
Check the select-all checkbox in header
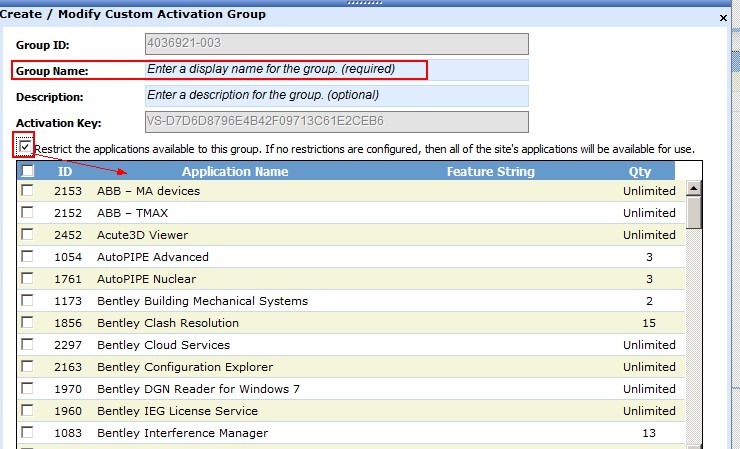click(x=28, y=171)
